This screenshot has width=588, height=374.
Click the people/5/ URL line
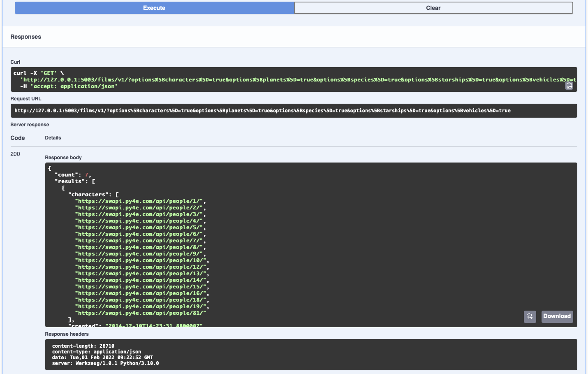click(140, 228)
